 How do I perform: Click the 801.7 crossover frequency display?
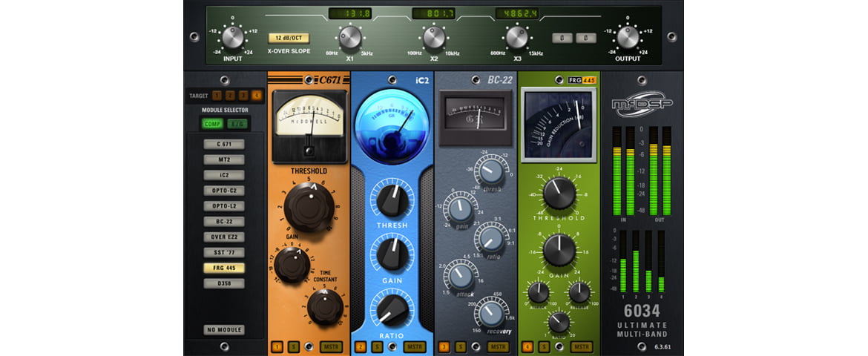click(x=433, y=13)
